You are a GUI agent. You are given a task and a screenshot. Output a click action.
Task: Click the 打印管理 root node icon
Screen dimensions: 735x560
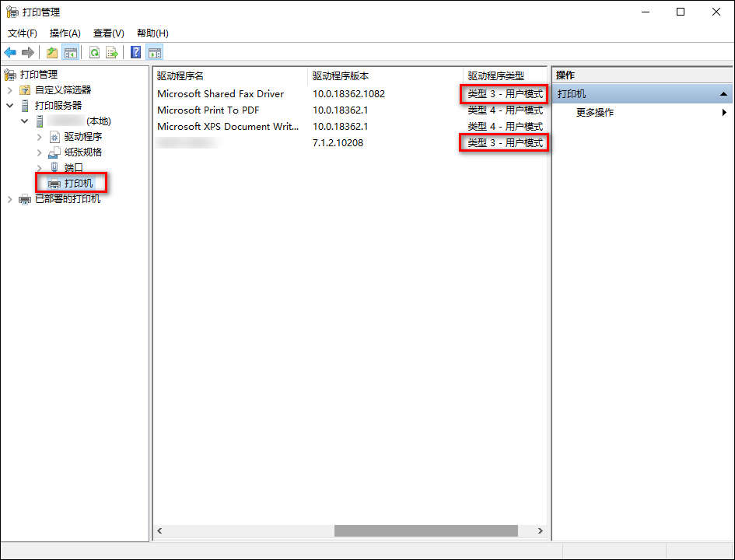coord(10,75)
